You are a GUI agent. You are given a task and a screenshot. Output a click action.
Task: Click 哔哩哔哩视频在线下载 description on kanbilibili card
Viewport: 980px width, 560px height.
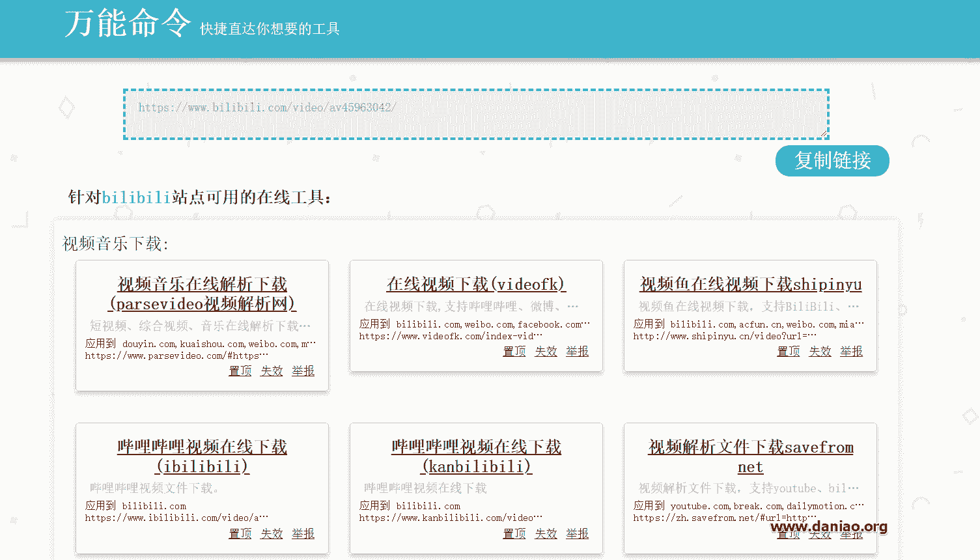(425, 488)
